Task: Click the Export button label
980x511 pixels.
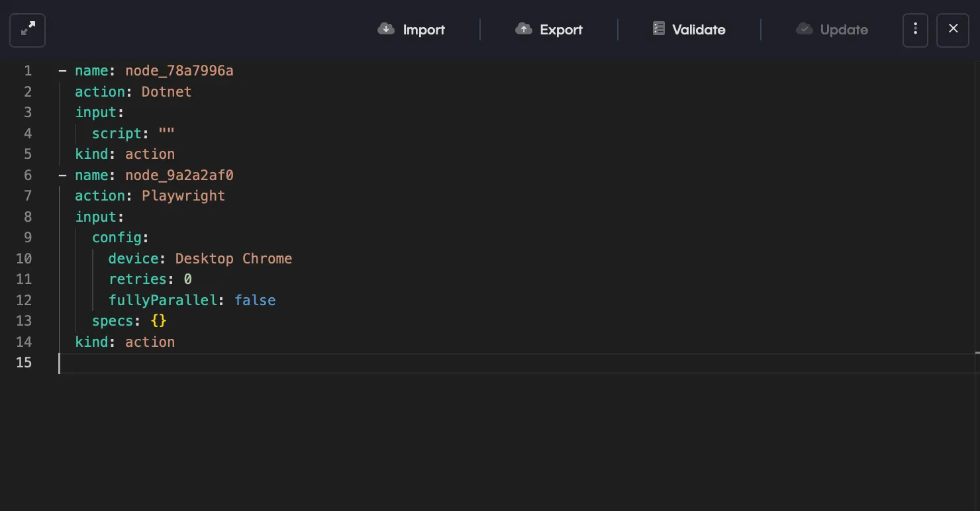Action: click(x=562, y=30)
